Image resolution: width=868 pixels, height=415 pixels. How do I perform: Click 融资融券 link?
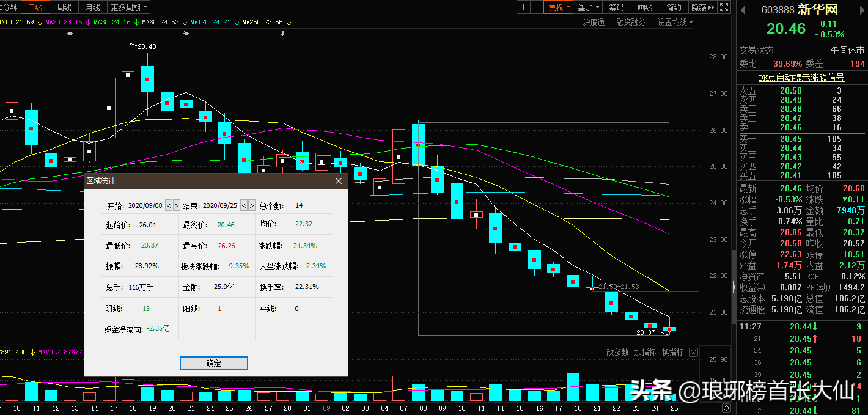[631, 22]
